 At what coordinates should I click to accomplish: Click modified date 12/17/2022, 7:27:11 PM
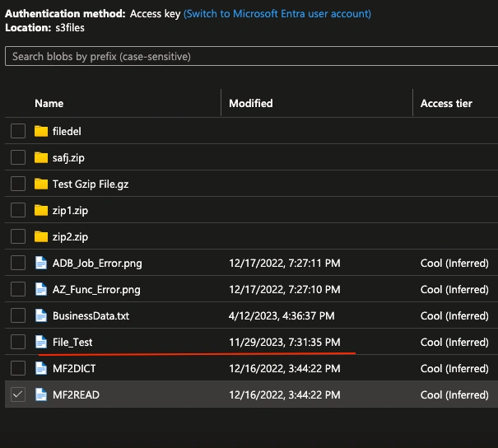(x=285, y=263)
